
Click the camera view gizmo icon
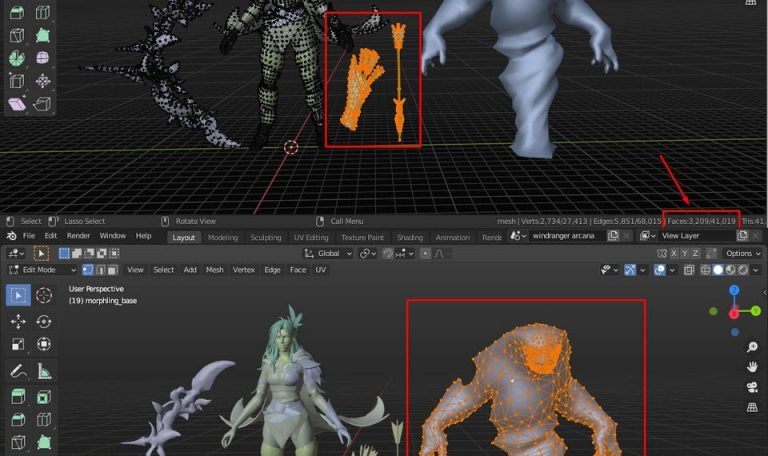750,386
